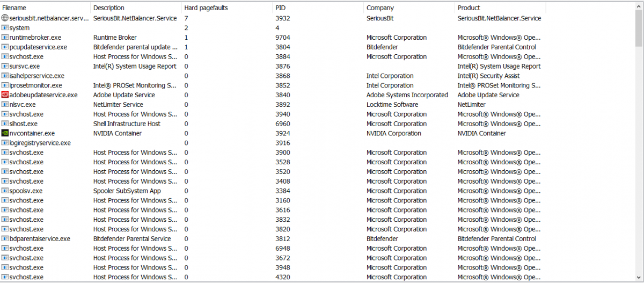Screen dimensions: 644x283
Task: Click the scrollbar up arrow
Action: [x=639, y=6]
